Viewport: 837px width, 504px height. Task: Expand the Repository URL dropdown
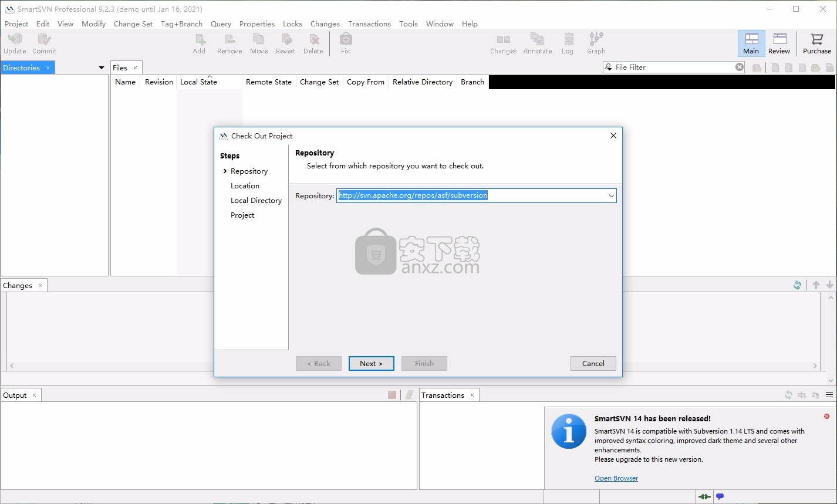[x=611, y=195]
